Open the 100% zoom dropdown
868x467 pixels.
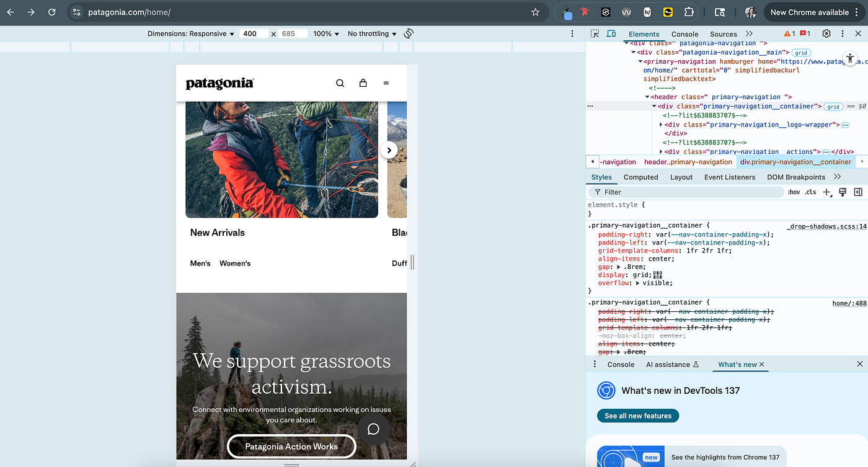[x=326, y=33]
